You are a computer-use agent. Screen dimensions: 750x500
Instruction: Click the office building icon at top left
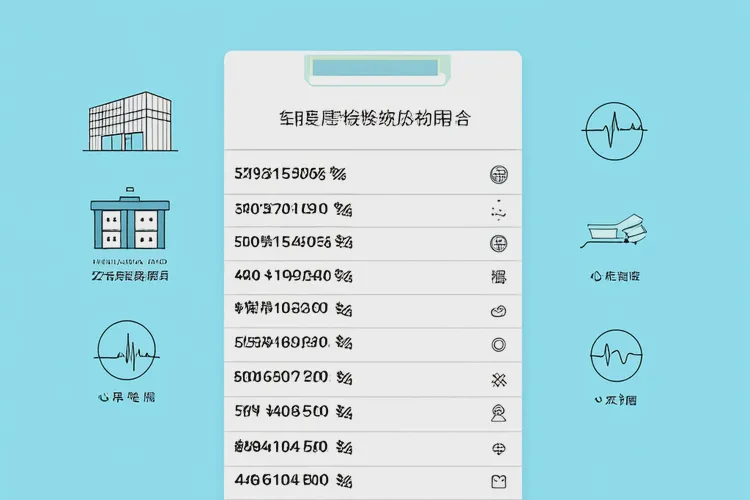pyautogui.click(x=126, y=122)
